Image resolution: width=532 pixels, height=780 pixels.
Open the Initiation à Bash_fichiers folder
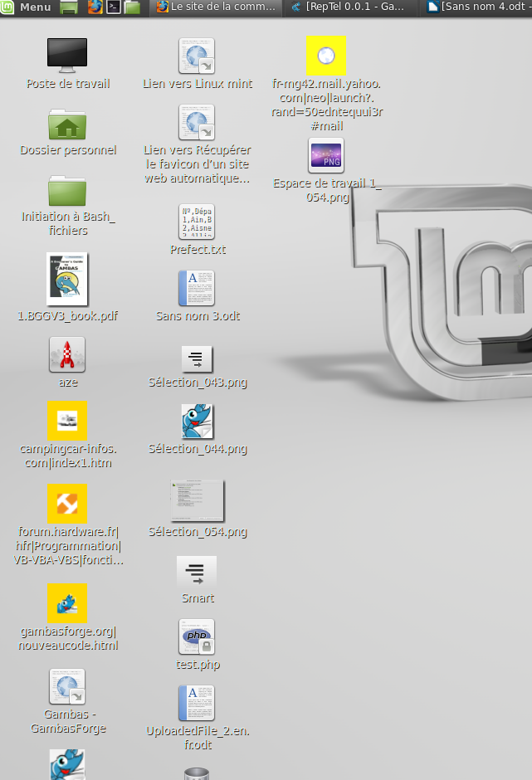pos(67,190)
